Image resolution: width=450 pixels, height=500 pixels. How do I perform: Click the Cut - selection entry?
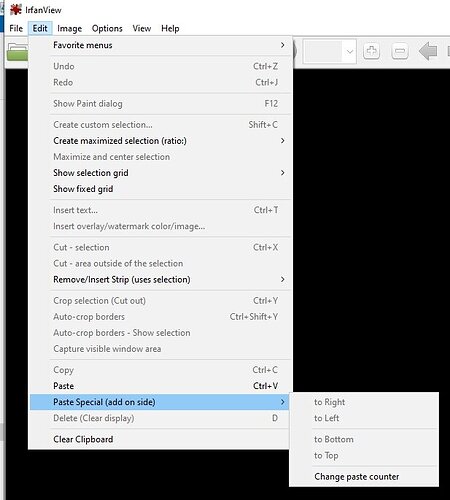coord(161,247)
